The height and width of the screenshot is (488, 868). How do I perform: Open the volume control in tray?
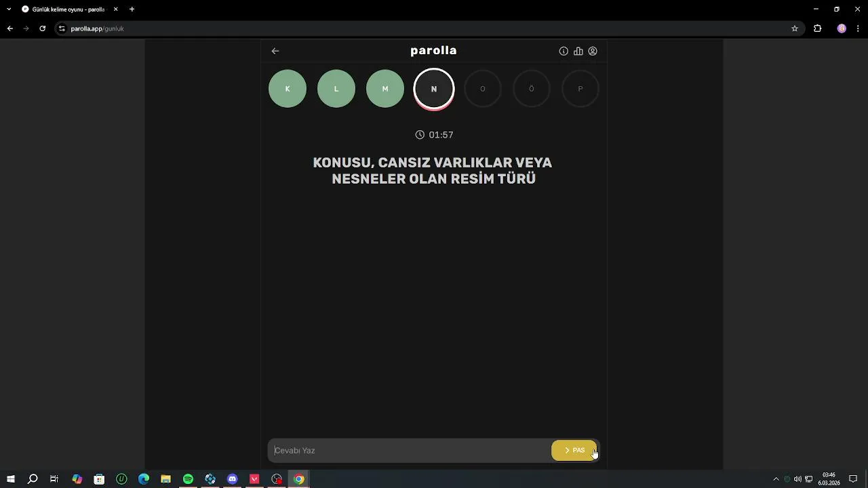[x=797, y=479]
